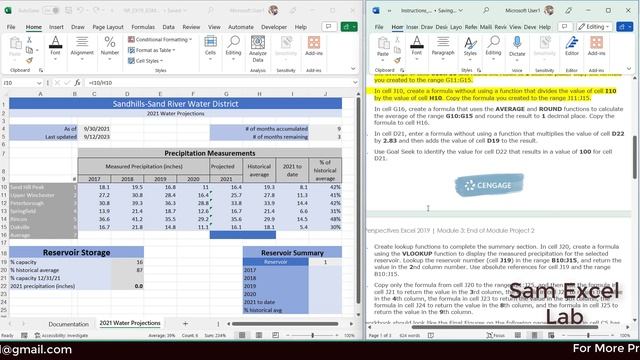Select the 2021 Water Projections sheet tab
Image resolution: width=640 pixels, height=360 pixels.
[x=130, y=323]
